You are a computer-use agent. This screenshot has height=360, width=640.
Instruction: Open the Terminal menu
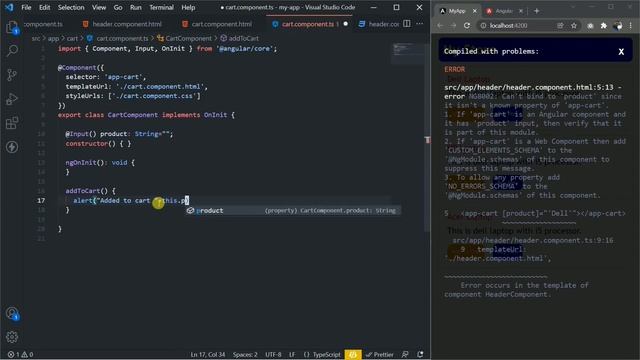[x=161, y=7]
